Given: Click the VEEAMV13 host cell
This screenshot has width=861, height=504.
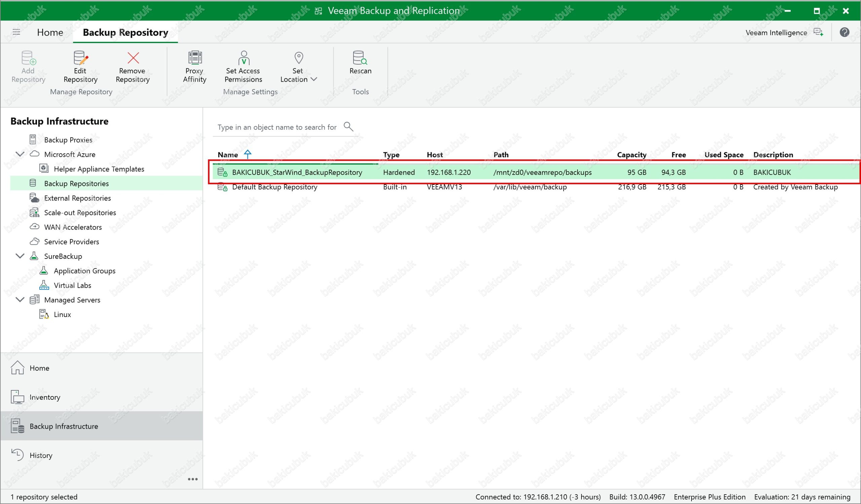Looking at the screenshot, I should tap(444, 187).
